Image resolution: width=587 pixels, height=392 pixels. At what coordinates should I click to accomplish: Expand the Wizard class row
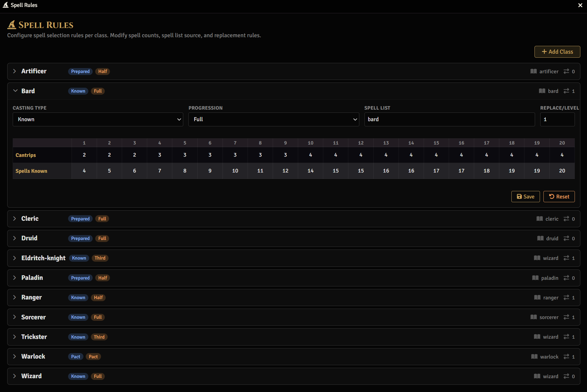[15, 376]
